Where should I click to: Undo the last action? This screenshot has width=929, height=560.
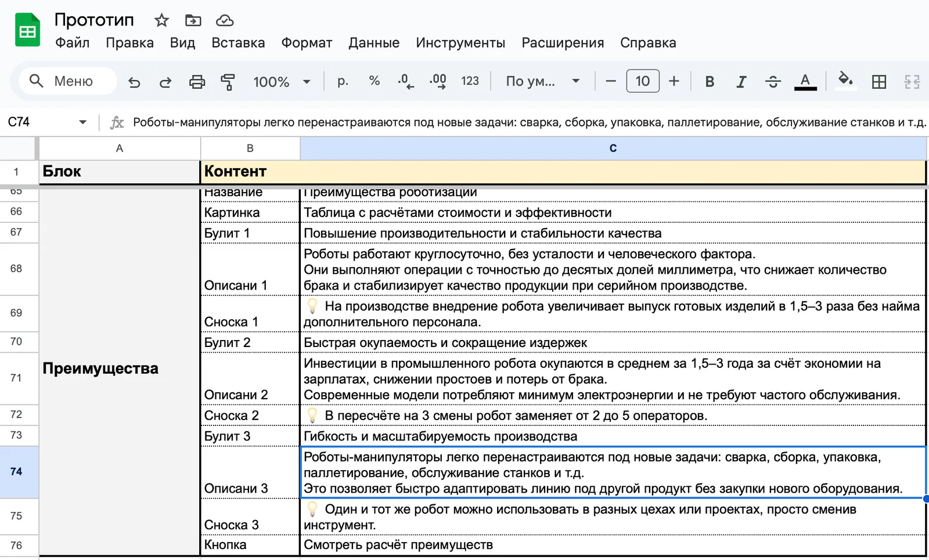134,82
